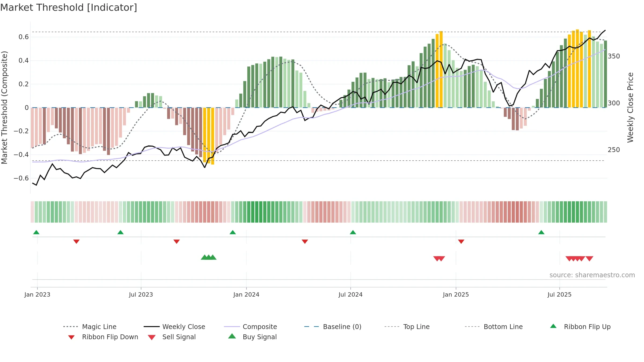The height and width of the screenshot is (362, 644).
Task: Toggle Magic Line in the legend
Action: 90,327
